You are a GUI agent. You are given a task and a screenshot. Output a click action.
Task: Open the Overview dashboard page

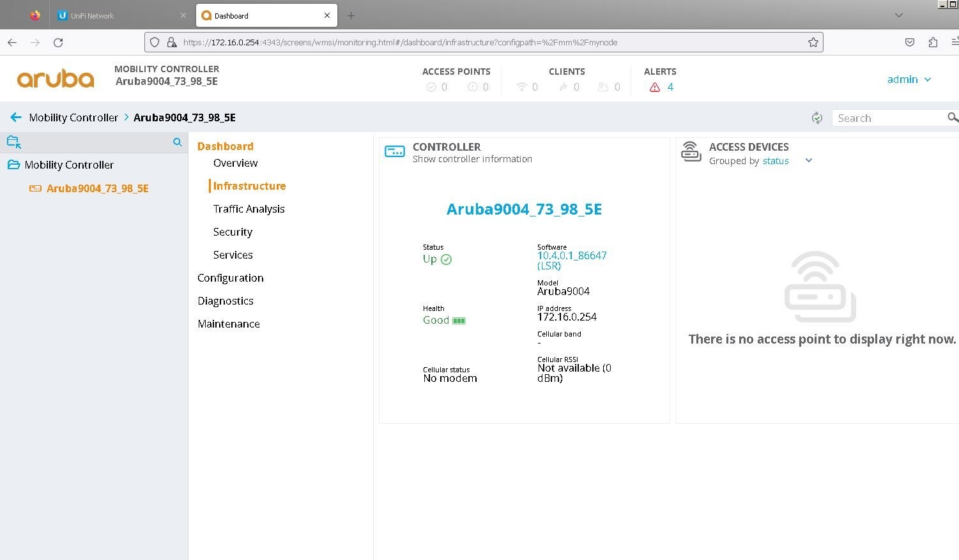coord(235,163)
